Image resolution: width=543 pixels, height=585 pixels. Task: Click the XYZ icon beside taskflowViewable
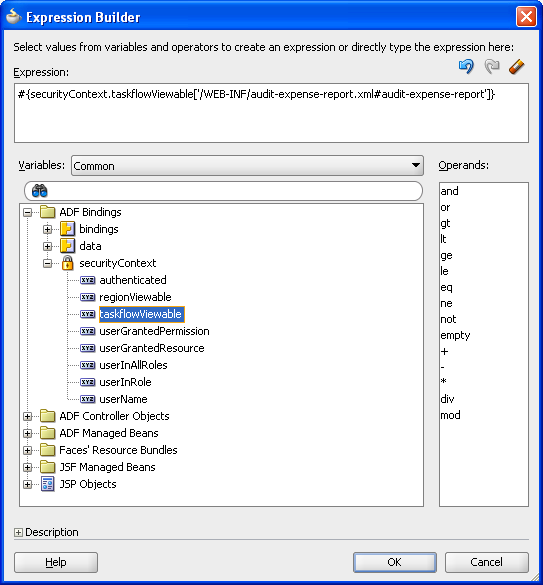pos(88,314)
